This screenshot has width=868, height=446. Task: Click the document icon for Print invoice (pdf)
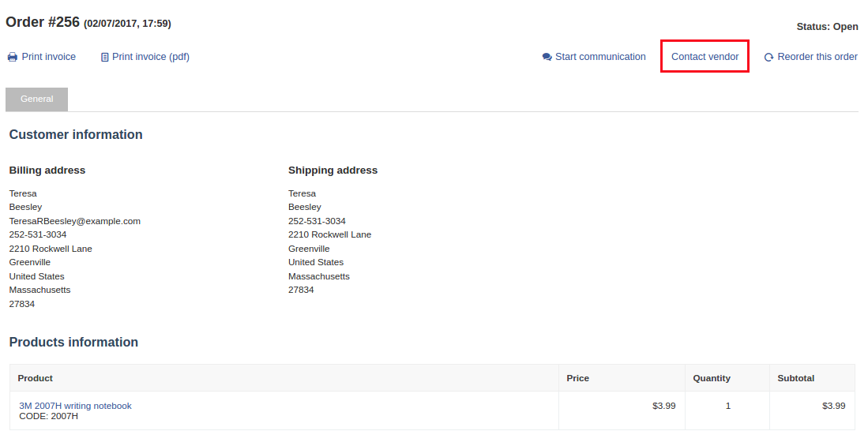[x=104, y=57]
